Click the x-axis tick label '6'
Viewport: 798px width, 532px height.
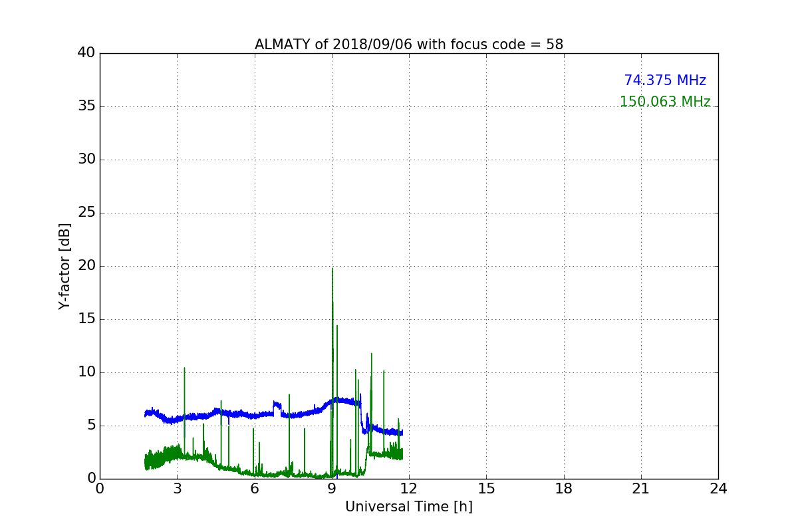click(254, 489)
